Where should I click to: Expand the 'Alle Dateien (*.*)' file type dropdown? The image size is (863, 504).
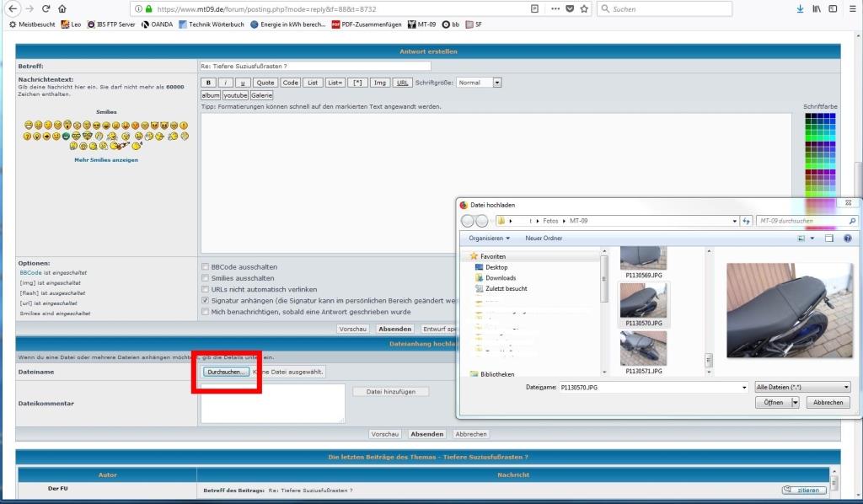(803, 387)
